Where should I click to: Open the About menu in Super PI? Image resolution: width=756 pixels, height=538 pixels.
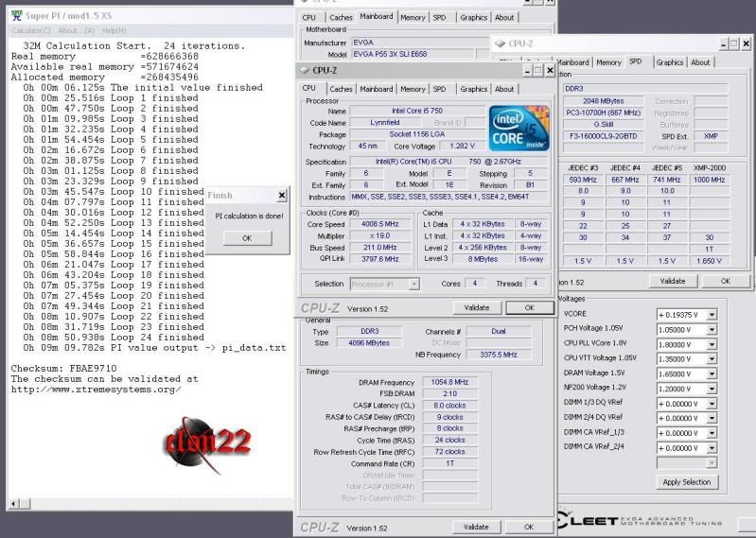tap(77, 30)
